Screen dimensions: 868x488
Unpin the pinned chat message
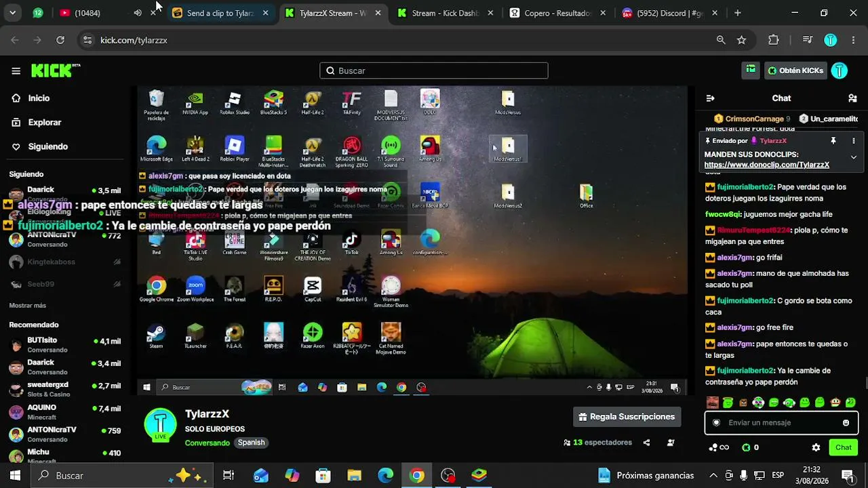click(x=833, y=141)
